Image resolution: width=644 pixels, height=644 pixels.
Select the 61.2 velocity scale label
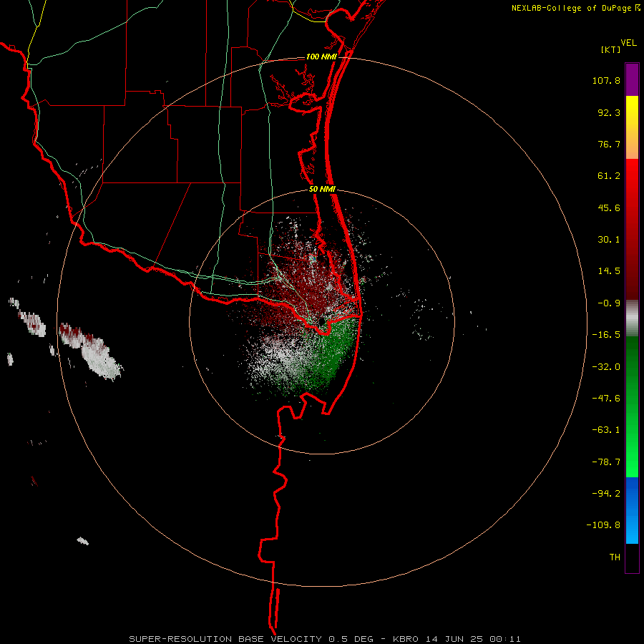609,176
